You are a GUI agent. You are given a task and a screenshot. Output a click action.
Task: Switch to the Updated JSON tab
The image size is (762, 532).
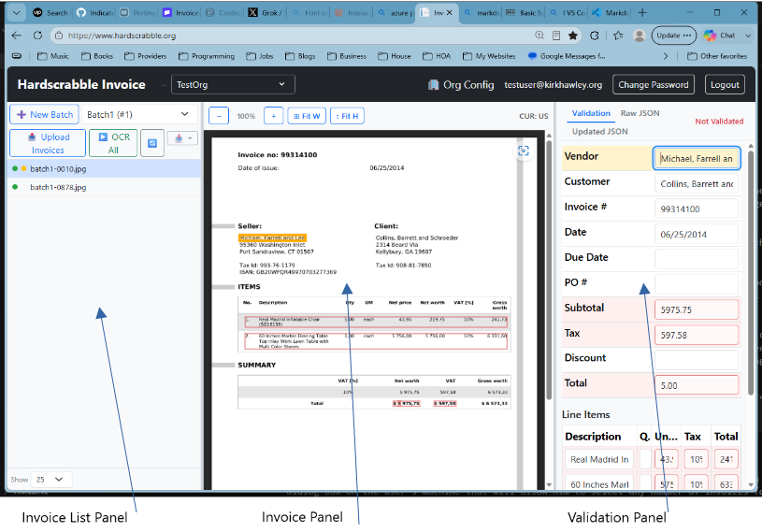pyautogui.click(x=599, y=132)
